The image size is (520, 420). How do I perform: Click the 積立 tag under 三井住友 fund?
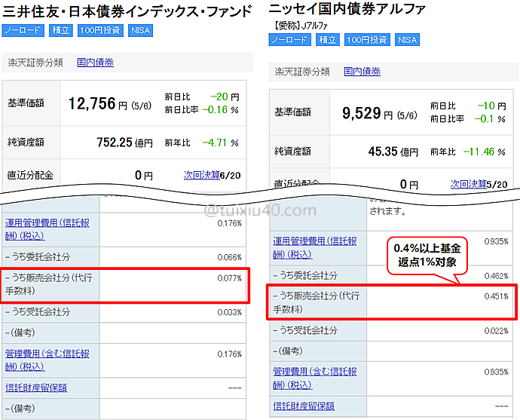click(61, 30)
